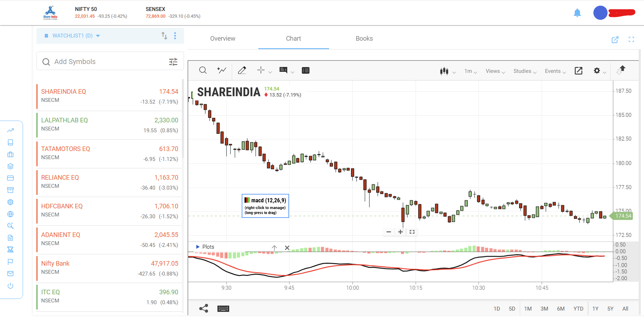Viewport: 644px width, 318px height.
Task: Expand the annotation info options chevron
Action: coord(293,72)
